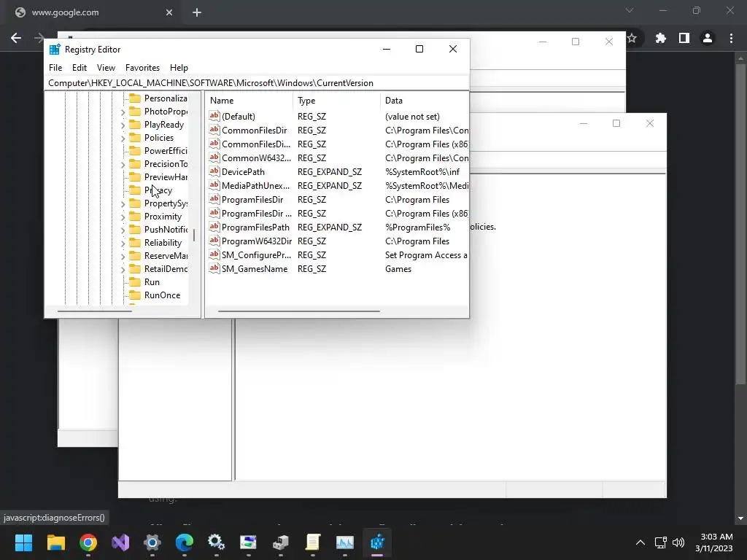Open the Chrome three-dot menu

coord(731,38)
